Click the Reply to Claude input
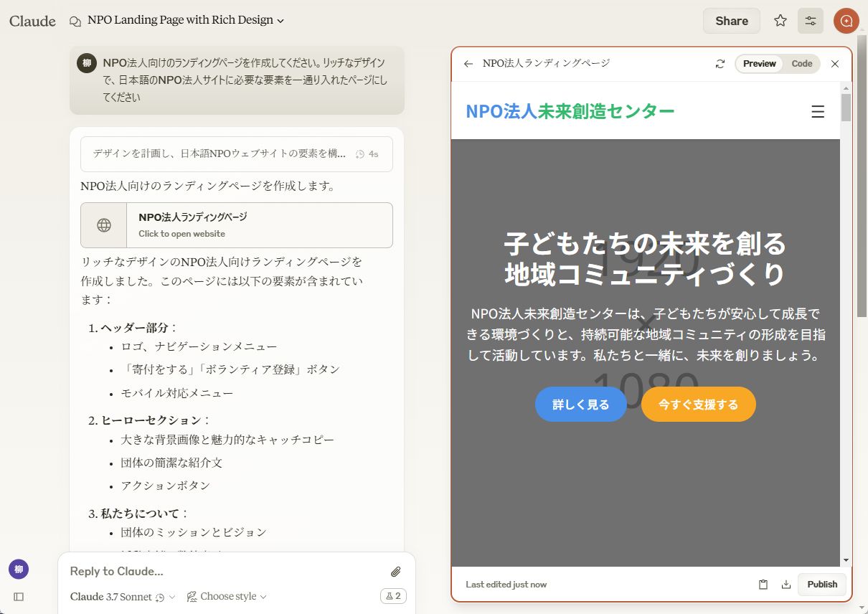Viewport: 868px width, 614px height. pos(222,572)
